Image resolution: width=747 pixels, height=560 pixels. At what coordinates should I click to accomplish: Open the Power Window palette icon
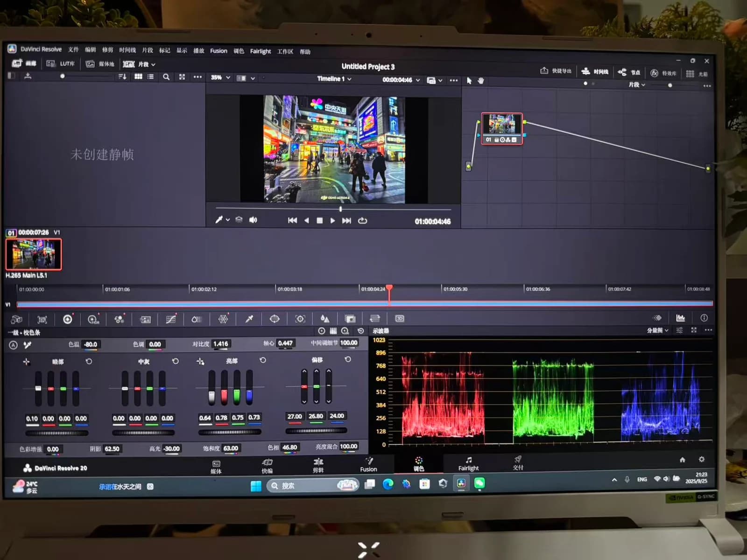(x=275, y=319)
